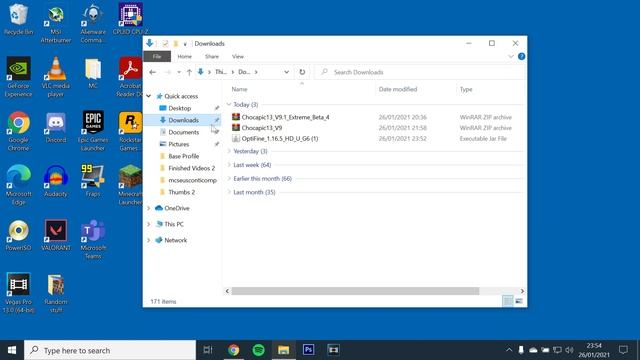640x360 pixels.
Task: Open Task View on the taskbar
Action: 208,350
